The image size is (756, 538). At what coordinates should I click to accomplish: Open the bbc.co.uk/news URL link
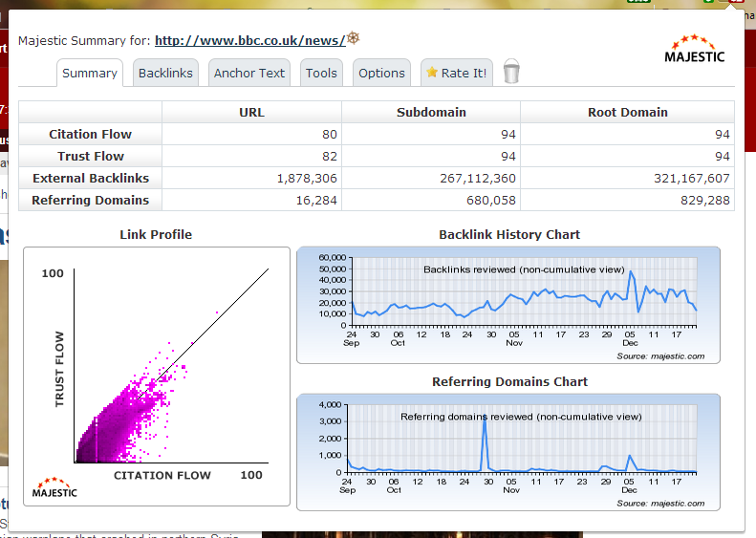pos(249,40)
